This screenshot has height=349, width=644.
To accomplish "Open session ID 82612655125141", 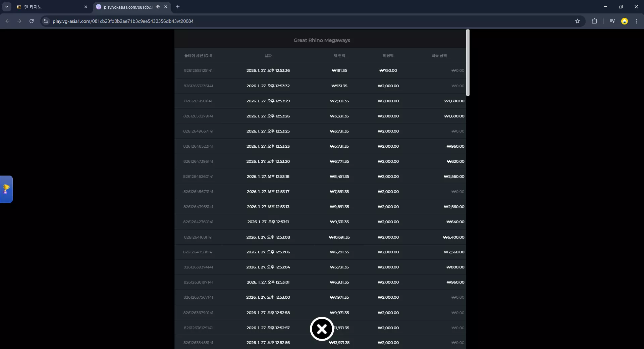I will click(x=198, y=70).
